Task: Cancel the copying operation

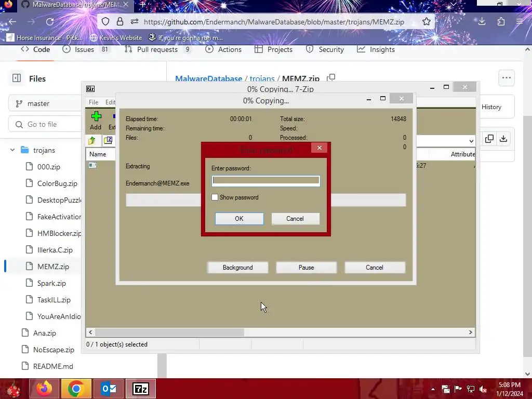Action: [x=375, y=268]
